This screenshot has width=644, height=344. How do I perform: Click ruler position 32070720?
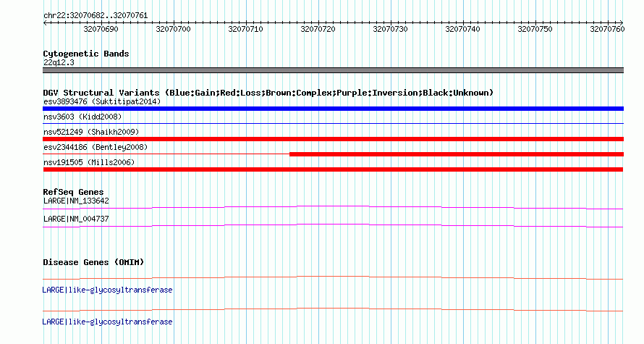click(x=318, y=29)
